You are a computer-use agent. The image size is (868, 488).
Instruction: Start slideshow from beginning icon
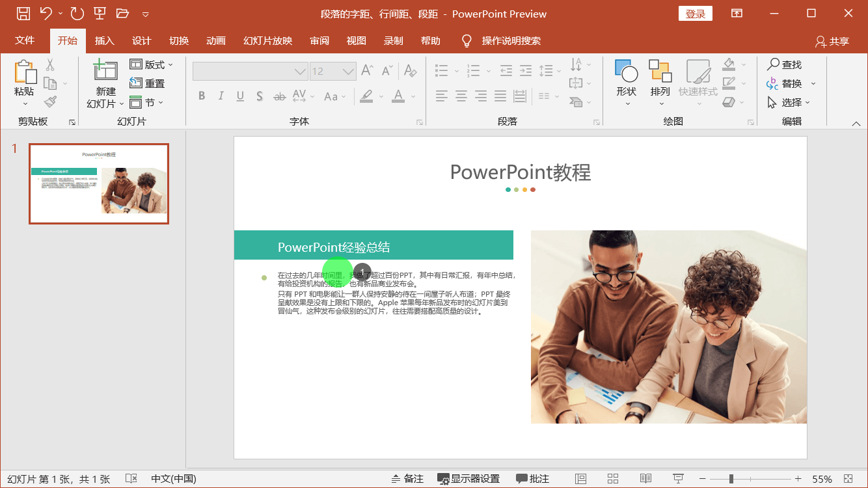click(x=100, y=14)
